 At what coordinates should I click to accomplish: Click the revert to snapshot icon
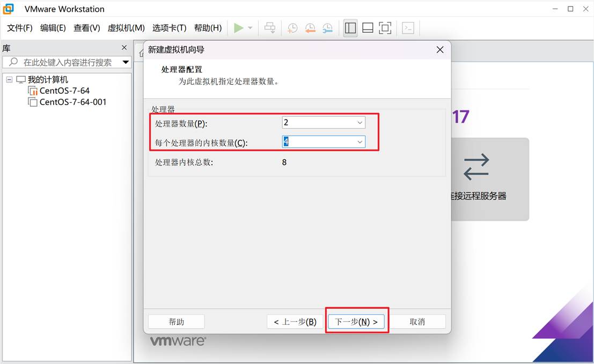pos(310,28)
